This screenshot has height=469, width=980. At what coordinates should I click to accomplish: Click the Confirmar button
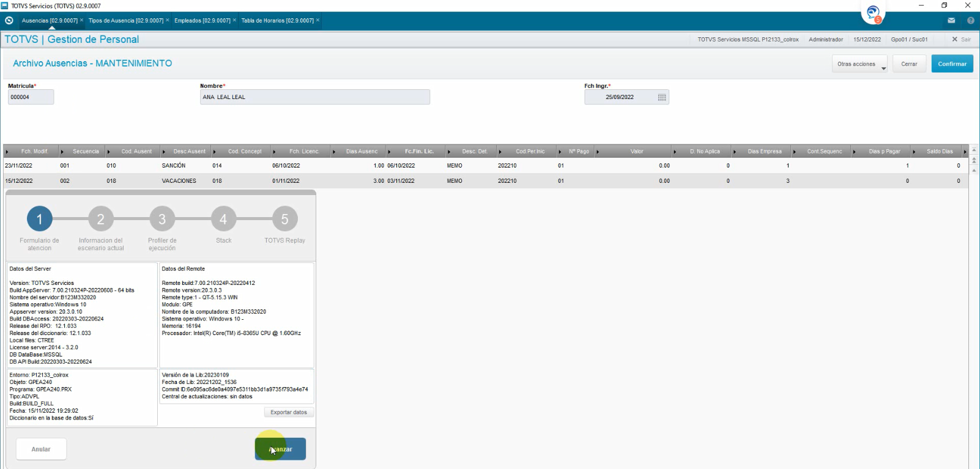pos(952,64)
